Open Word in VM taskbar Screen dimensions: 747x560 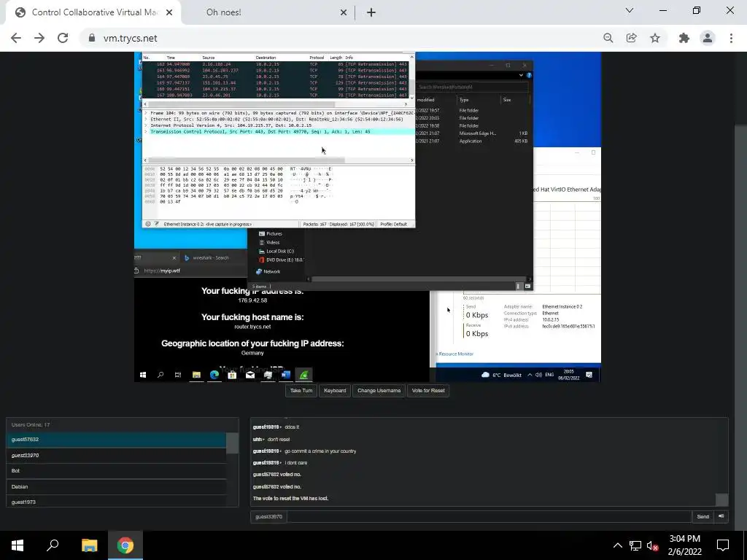[x=286, y=375]
